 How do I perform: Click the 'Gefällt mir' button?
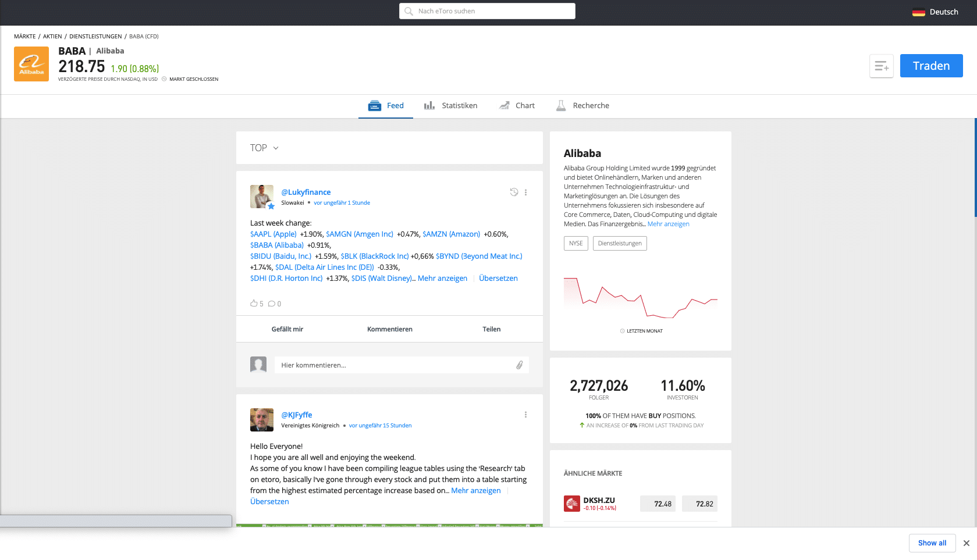click(x=287, y=329)
